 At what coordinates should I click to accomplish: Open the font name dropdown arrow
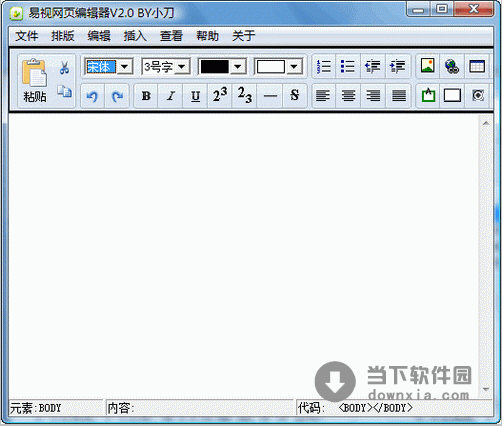pyautogui.click(x=124, y=67)
